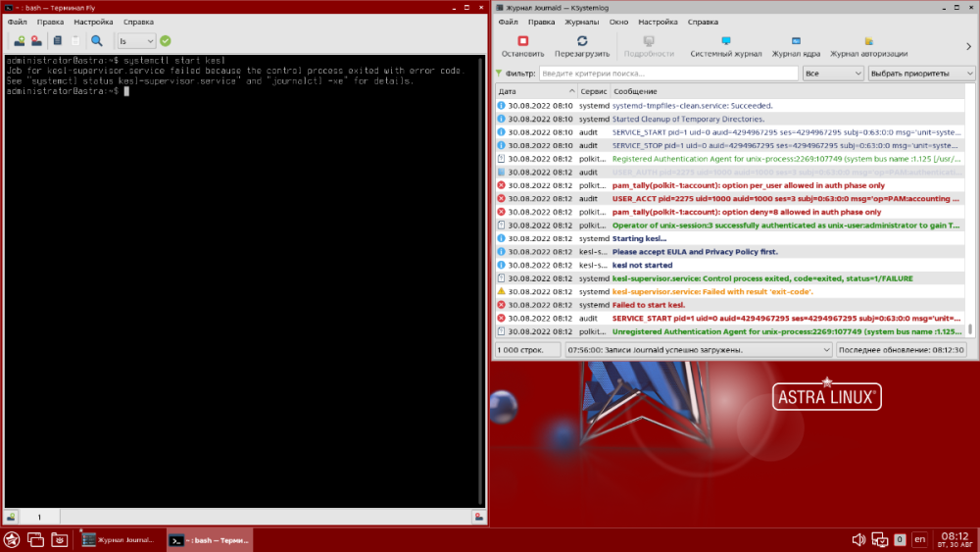980x552 pixels.
Task: Open the 'Все' column filter dropdown
Action: coord(832,74)
